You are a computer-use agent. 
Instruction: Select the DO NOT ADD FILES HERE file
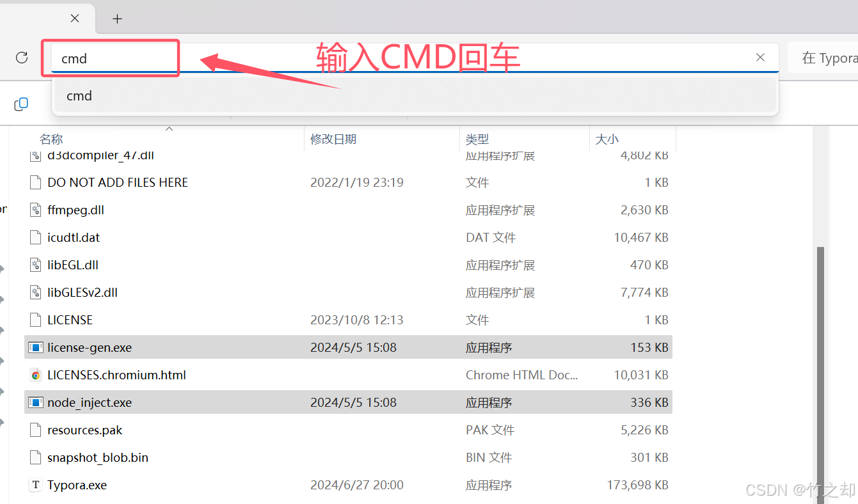[x=348, y=182]
